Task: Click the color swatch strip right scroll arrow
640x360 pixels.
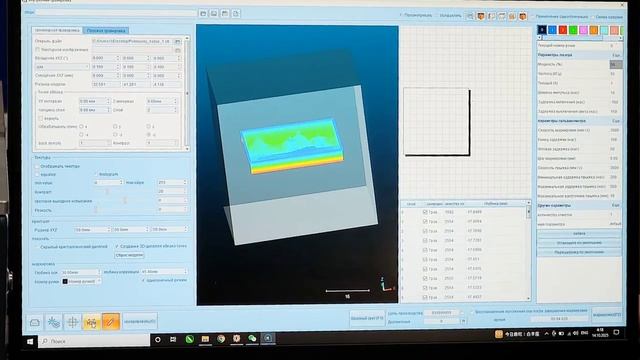Action: coord(620,38)
